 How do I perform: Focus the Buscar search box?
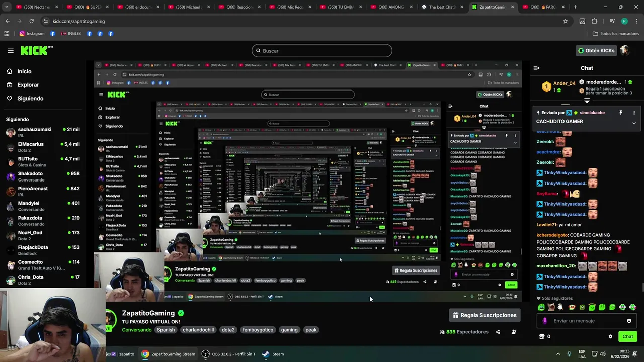(x=322, y=51)
